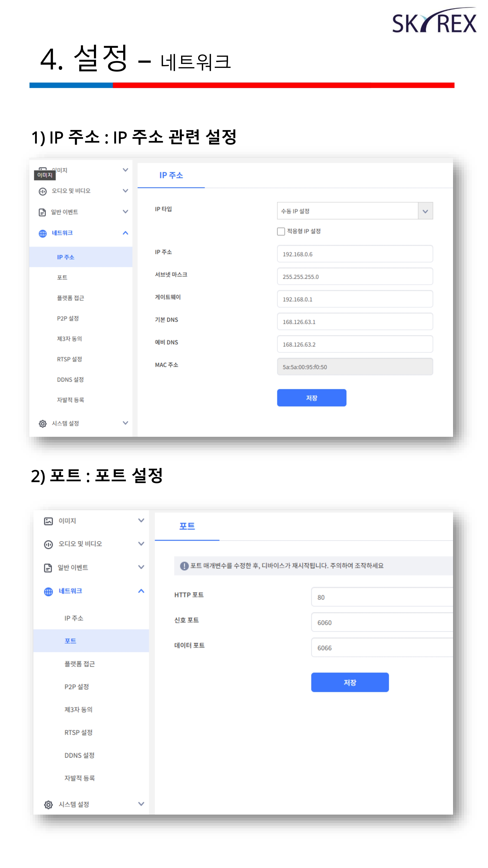
Task: Select the 포트 tab header in bottom panel
Action: coord(187,526)
